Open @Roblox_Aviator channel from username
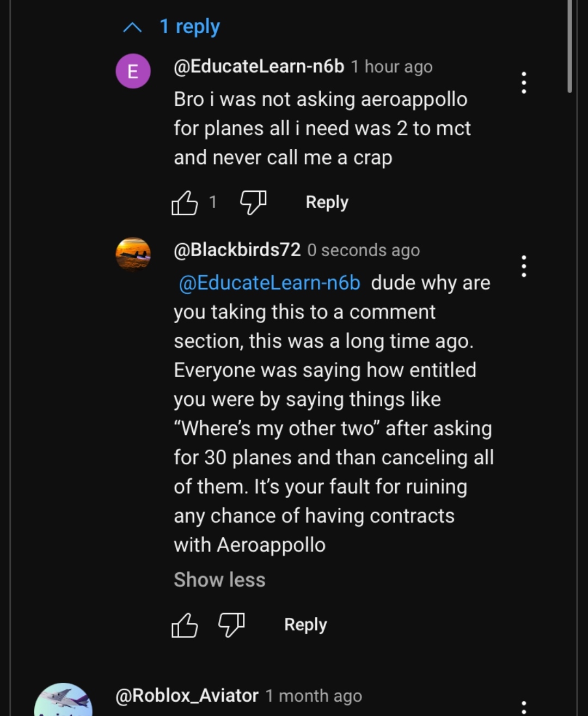The width and height of the screenshot is (588, 716). (187, 696)
